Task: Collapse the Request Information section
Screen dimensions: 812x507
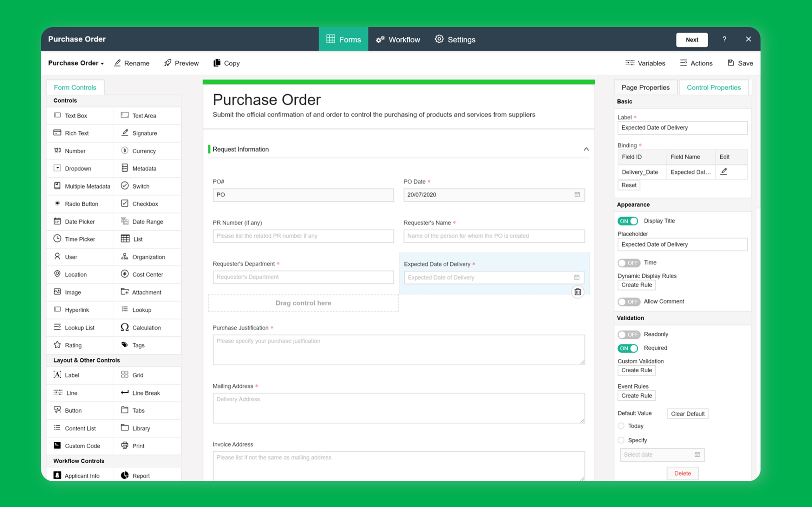Action: pos(586,149)
